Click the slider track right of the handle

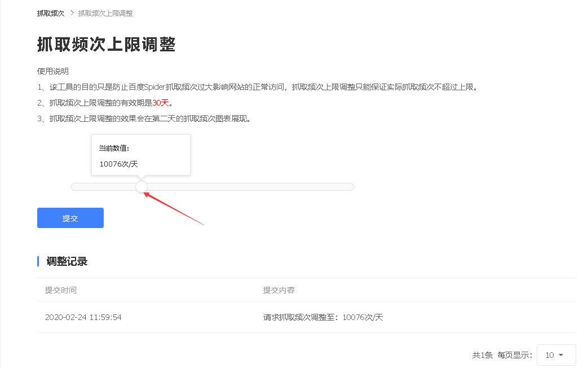coord(248,187)
